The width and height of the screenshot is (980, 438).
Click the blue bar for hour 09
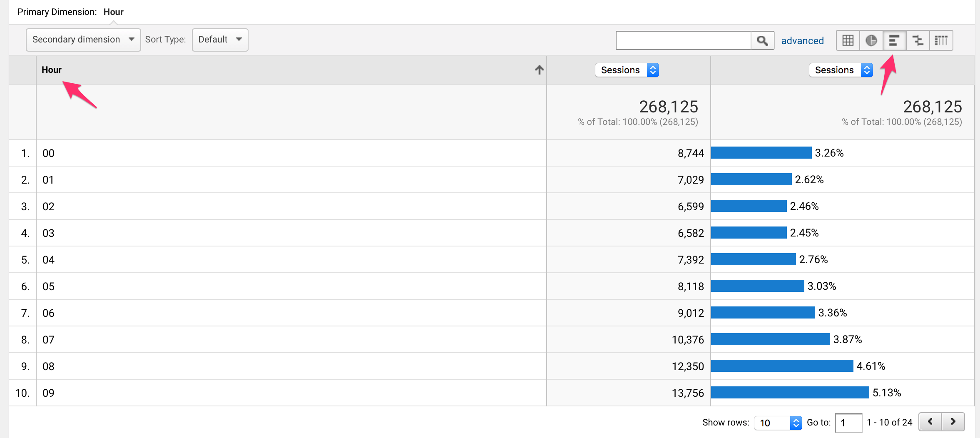(x=790, y=393)
